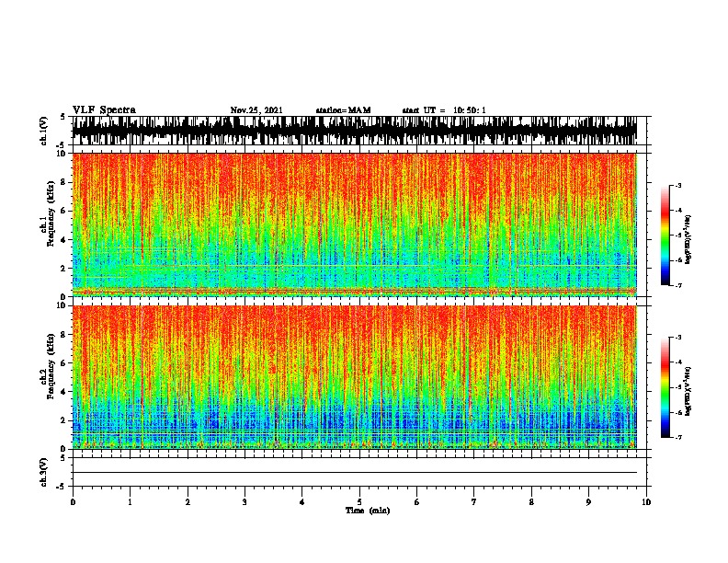
Task: Click the "VLF Spectra" plot title
Action: click(104, 110)
